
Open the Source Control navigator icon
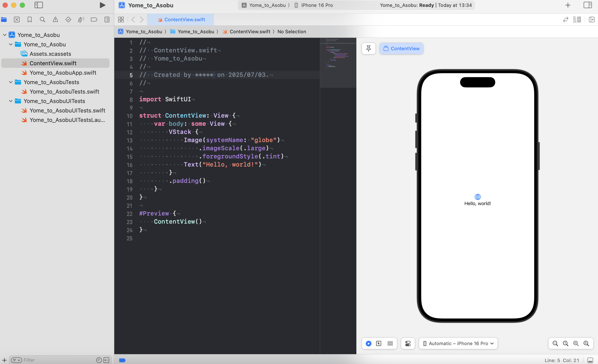(17, 20)
